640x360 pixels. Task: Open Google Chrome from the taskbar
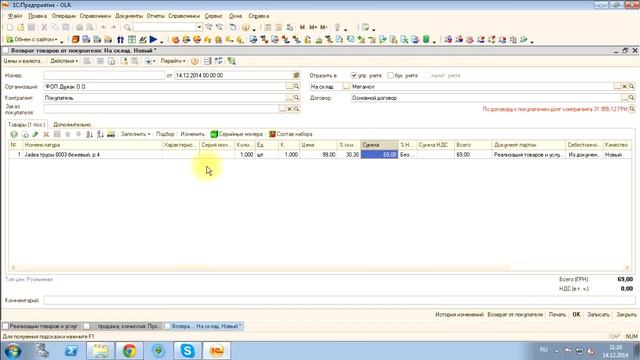point(129,351)
